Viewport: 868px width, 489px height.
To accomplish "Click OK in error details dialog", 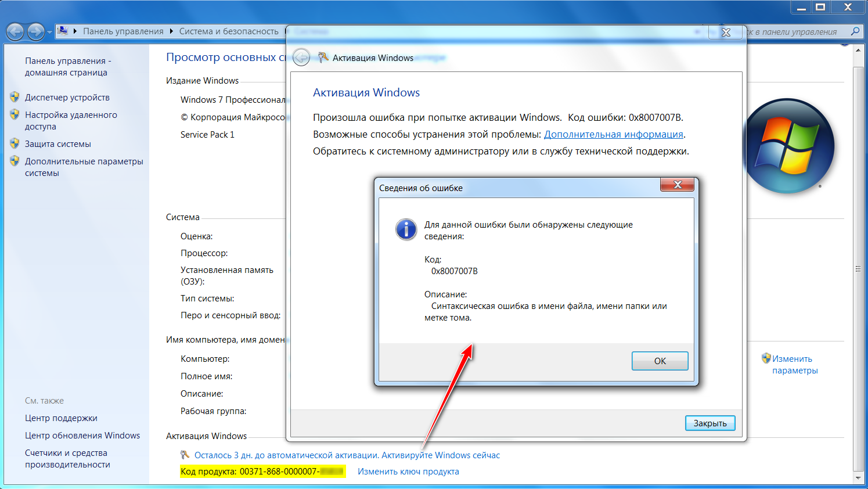I will 660,361.
